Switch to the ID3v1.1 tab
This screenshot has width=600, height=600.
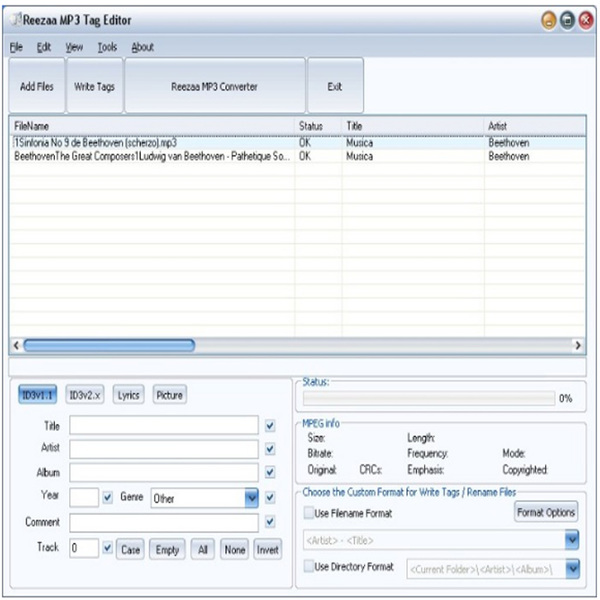38,395
